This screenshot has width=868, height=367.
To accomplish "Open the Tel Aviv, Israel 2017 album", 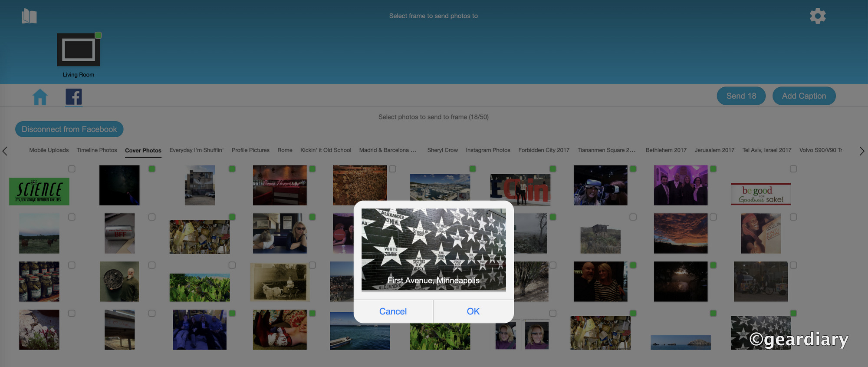I will click(767, 150).
